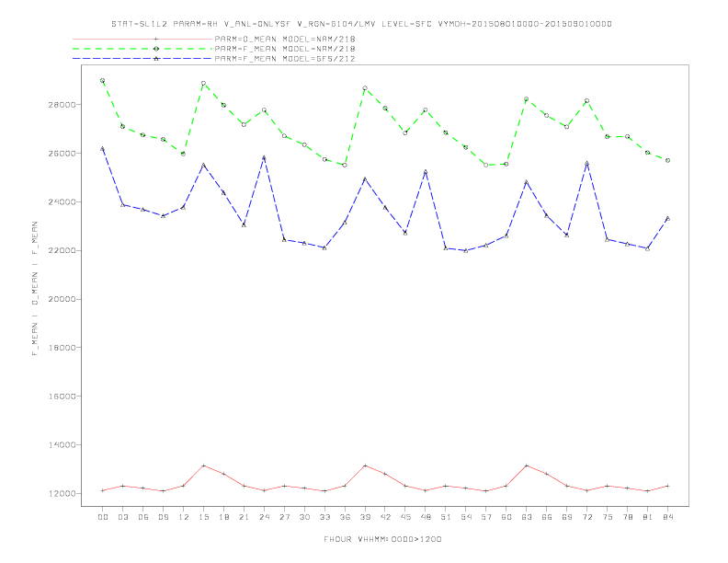Click the 84 forecast hour tick label

tap(667, 517)
